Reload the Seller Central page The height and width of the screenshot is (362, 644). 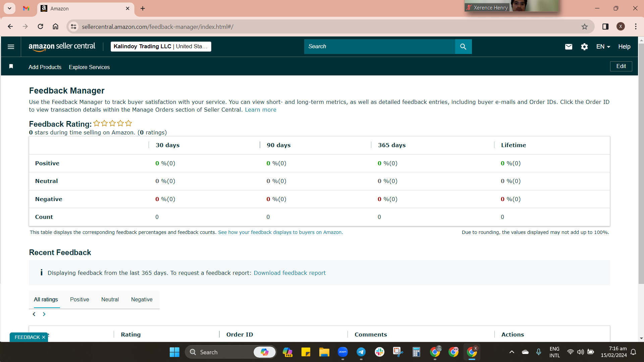40,26
